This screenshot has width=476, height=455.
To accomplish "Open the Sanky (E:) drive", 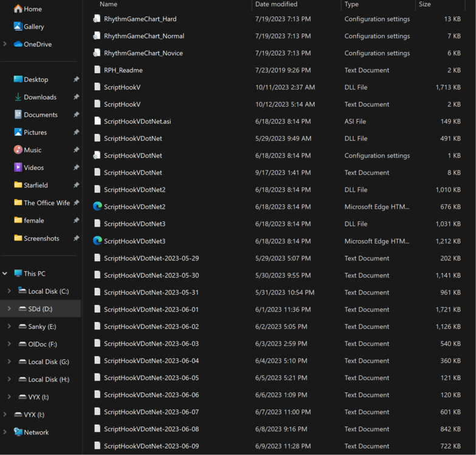I will pyautogui.click(x=37, y=326).
